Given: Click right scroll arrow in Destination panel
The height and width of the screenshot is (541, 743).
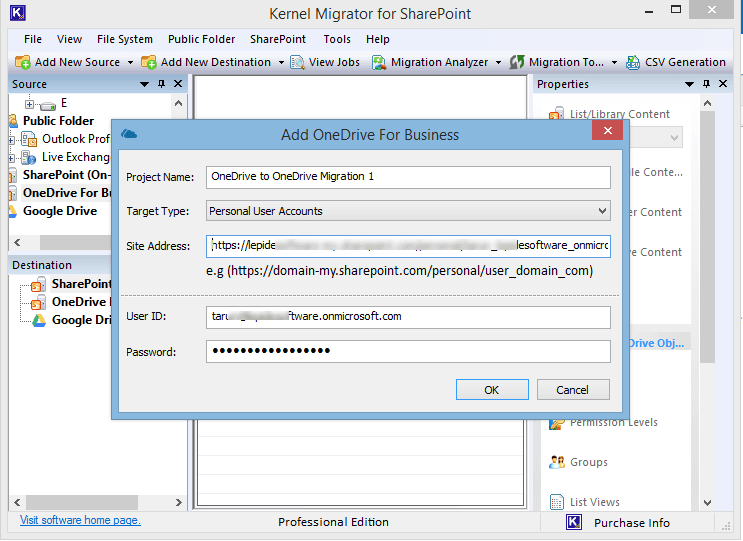Looking at the screenshot, I should click(x=179, y=502).
